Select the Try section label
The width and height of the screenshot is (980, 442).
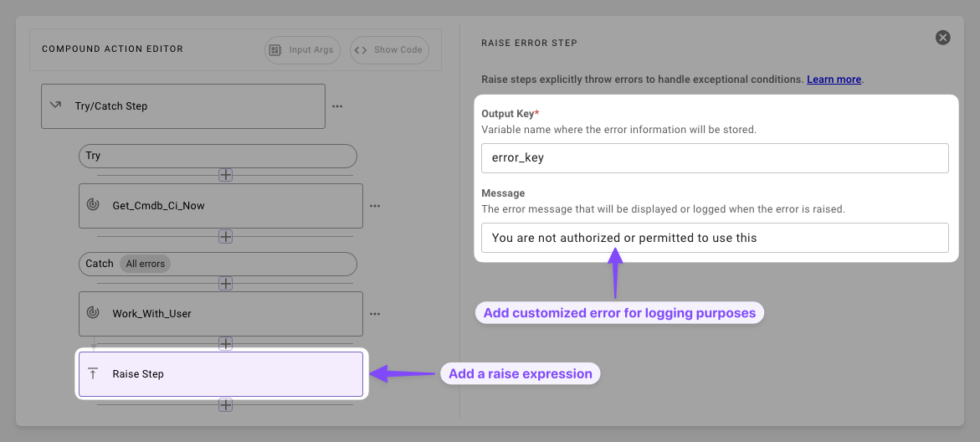coord(218,157)
